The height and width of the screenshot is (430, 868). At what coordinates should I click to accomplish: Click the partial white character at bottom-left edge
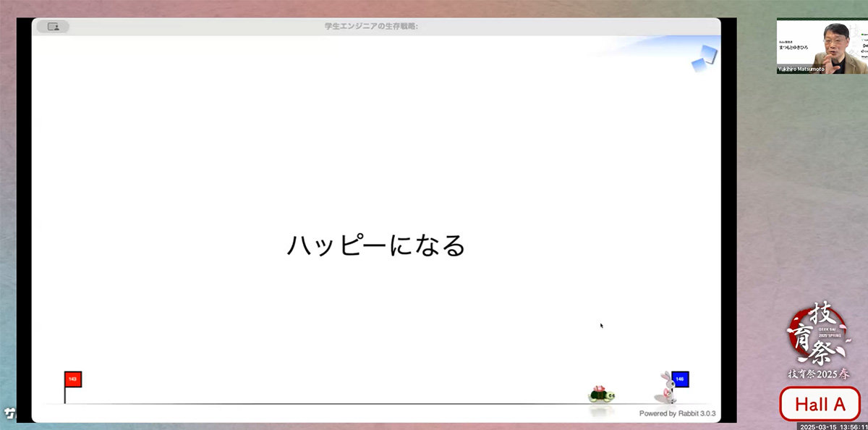point(9,414)
